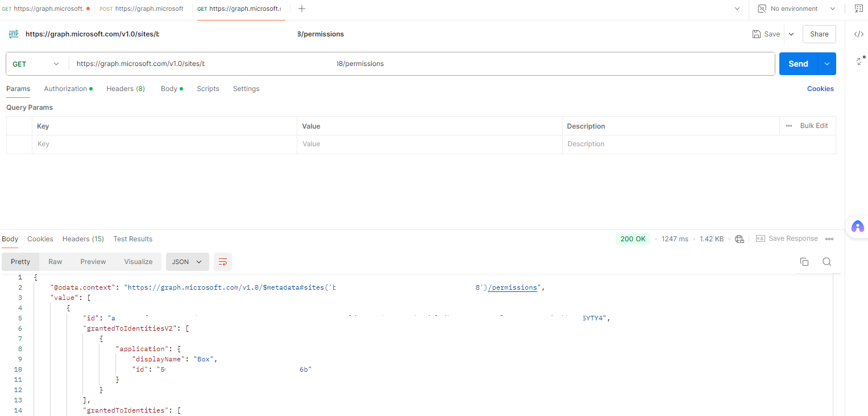Viewport: 868px width, 416px height.
Task: Select the Preview response mode
Action: tap(93, 261)
